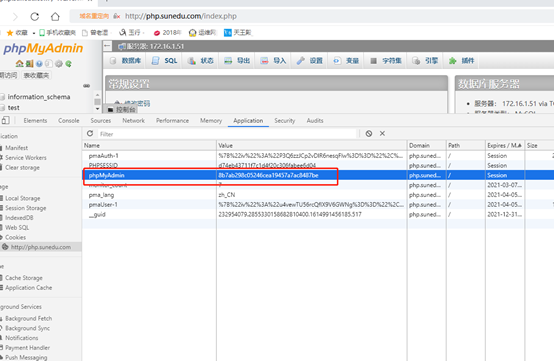Reload the page with the browser refresh icon
The width and height of the screenshot is (554, 361).
[35, 16]
